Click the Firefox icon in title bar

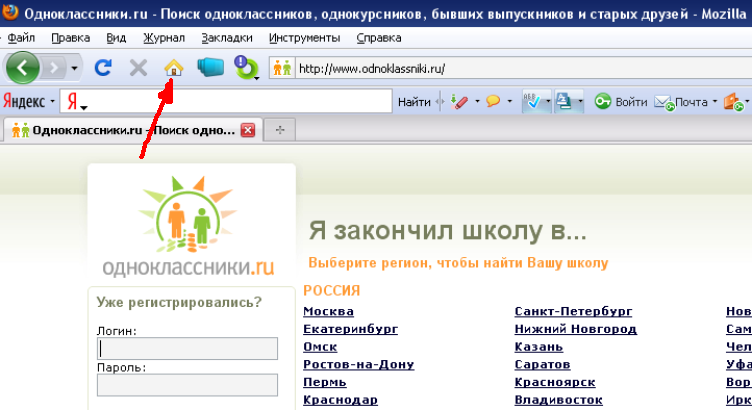click(10, 12)
